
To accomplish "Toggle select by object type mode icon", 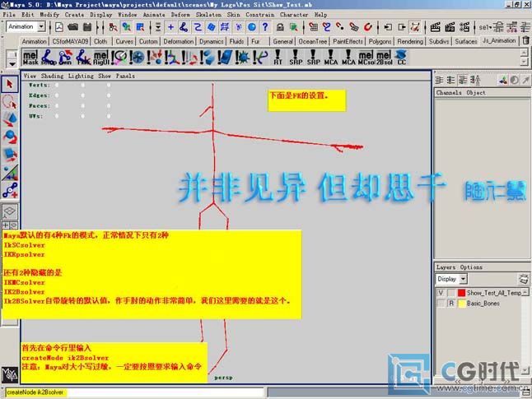I will point(127,27).
